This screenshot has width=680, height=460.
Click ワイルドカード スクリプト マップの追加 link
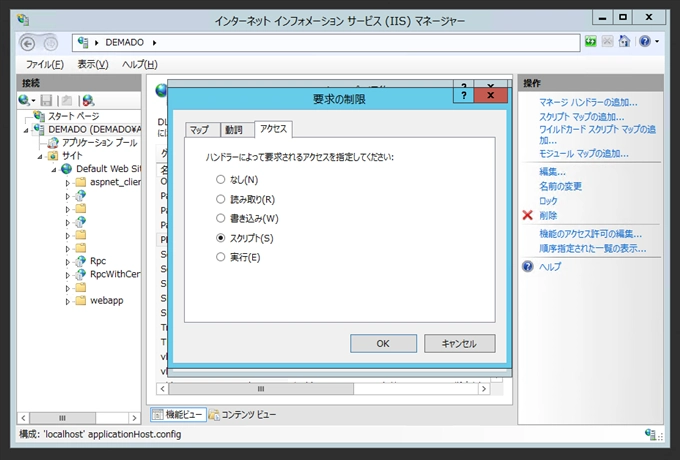pyautogui.click(x=597, y=134)
